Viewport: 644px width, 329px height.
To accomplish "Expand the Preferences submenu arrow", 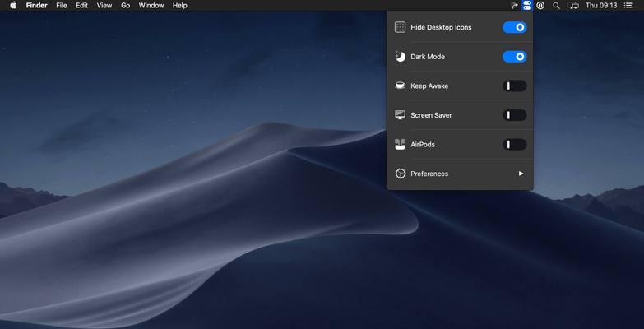I will 521,174.
